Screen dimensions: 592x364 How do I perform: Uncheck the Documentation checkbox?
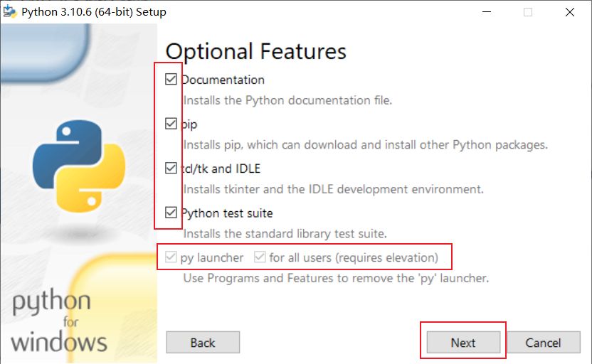pyautogui.click(x=171, y=80)
